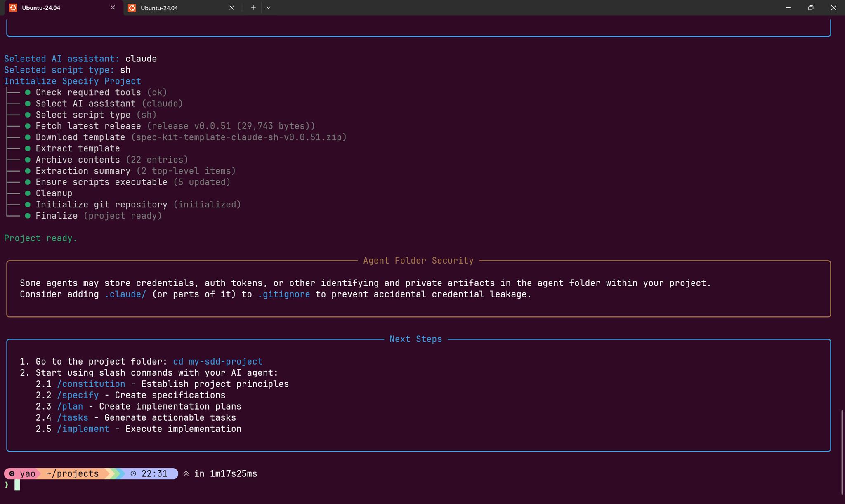Click Ubuntu icon on first tab
Viewport: 845px width, 504px height.
[x=13, y=8]
